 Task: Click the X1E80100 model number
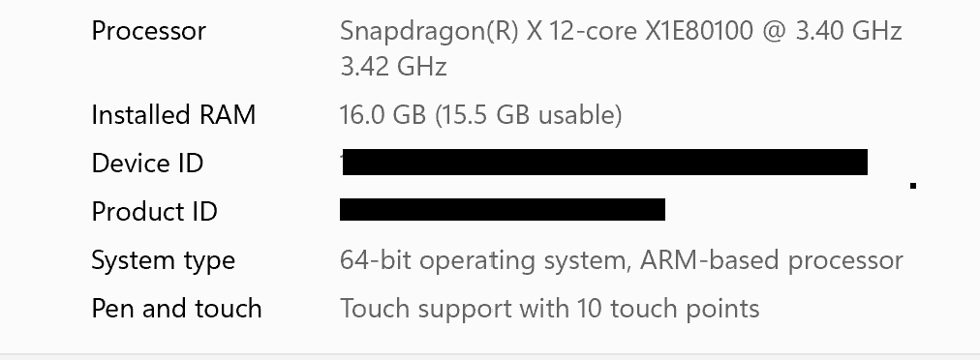tap(699, 31)
